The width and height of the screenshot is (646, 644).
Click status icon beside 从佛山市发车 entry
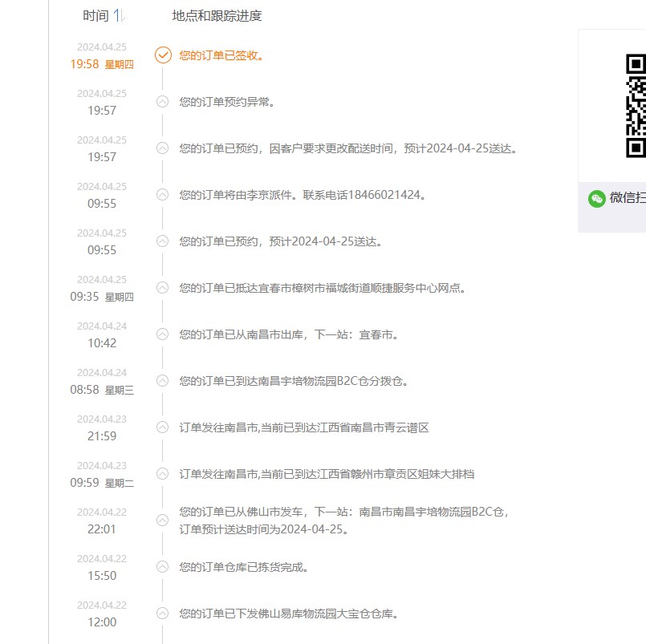pyautogui.click(x=163, y=520)
